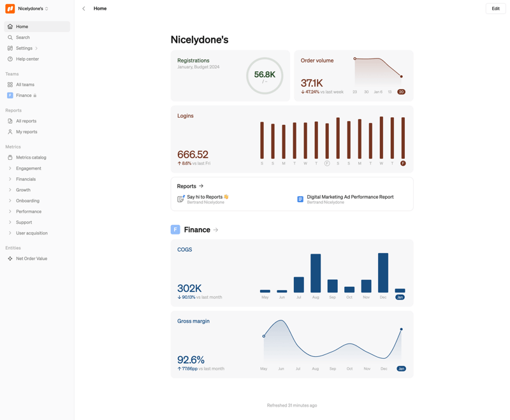Click the orange Nicelydone logo

pos(9,8)
